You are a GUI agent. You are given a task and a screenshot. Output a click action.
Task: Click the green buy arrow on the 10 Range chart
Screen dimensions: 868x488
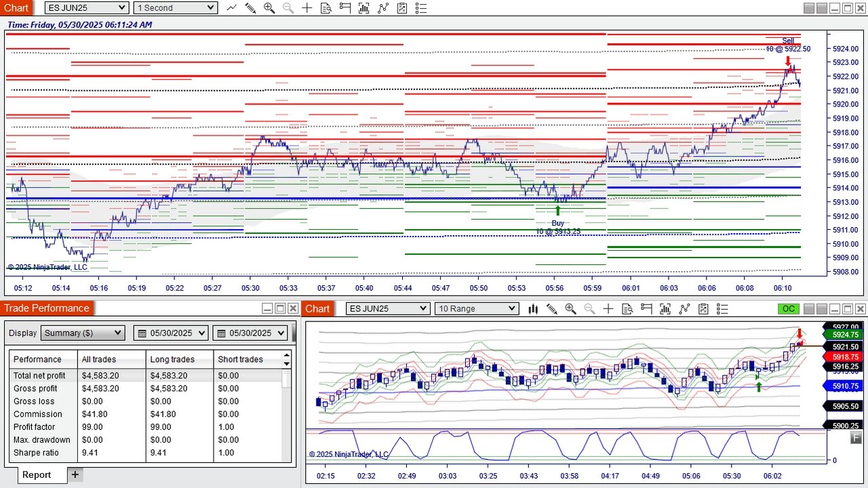[759, 387]
